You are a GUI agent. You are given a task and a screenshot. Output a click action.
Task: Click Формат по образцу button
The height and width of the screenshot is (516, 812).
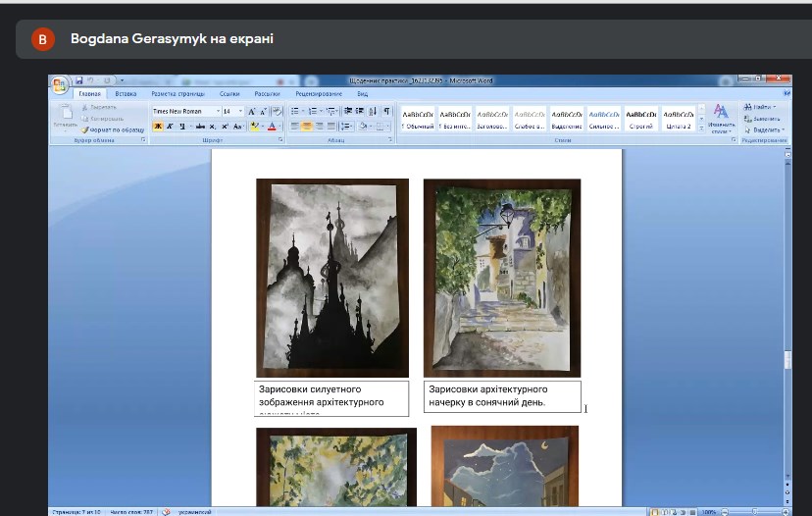pyautogui.click(x=113, y=130)
